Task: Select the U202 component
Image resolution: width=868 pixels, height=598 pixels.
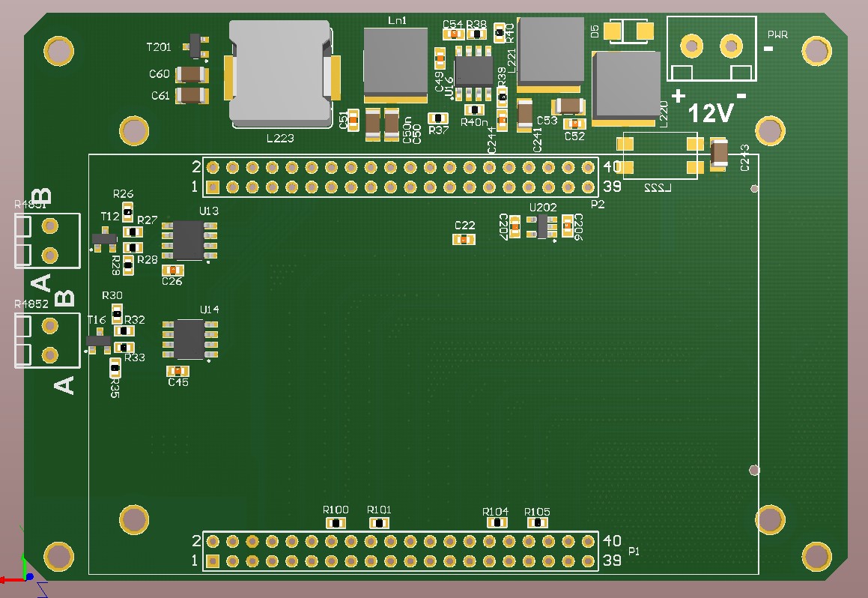Action: [541, 226]
